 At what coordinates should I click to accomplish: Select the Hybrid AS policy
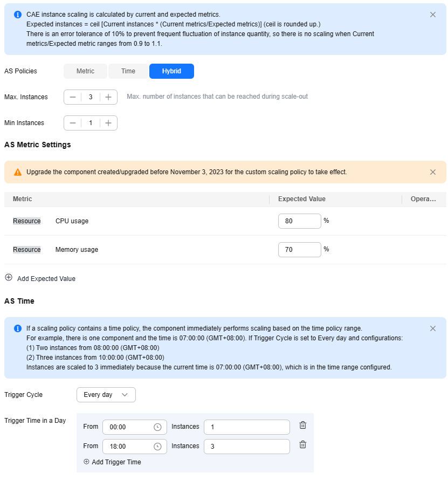click(x=171, y=71)
